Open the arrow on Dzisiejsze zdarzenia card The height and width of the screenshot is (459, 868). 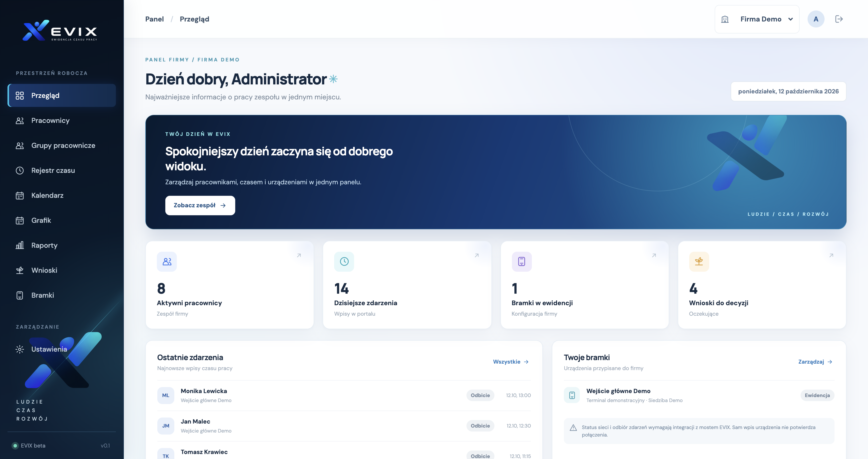[x=477, y=255]
